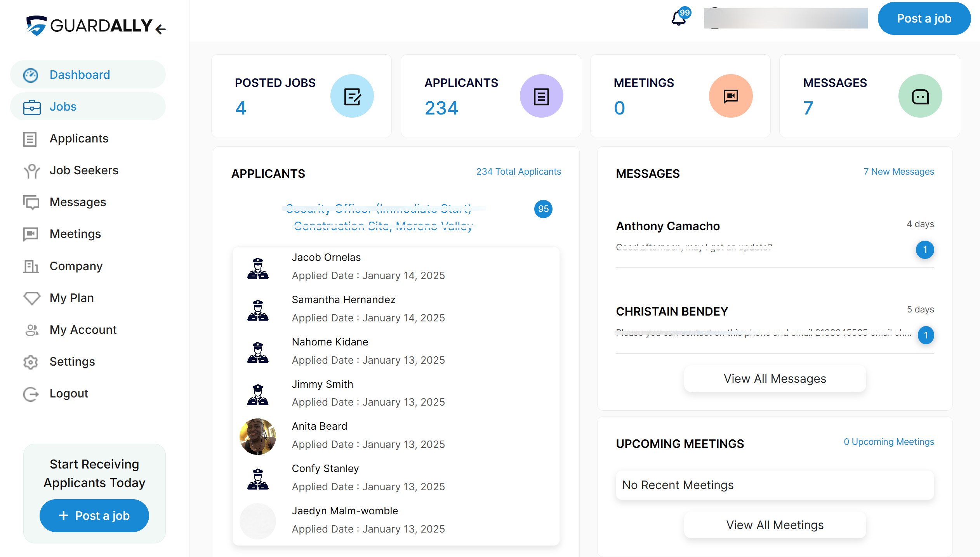
Task: Click Anita Beard's profile photo
Action: point(258,436)
